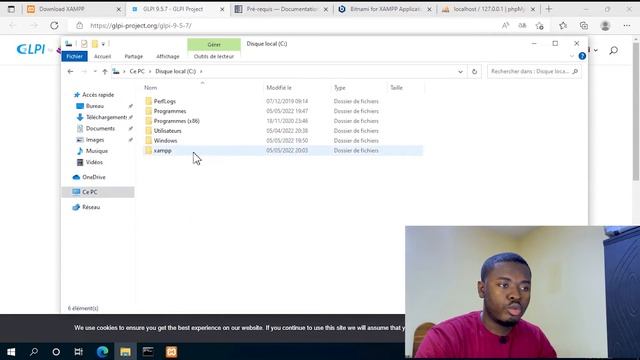Switch to the Accueil ribbon tab

click(102, 56)
